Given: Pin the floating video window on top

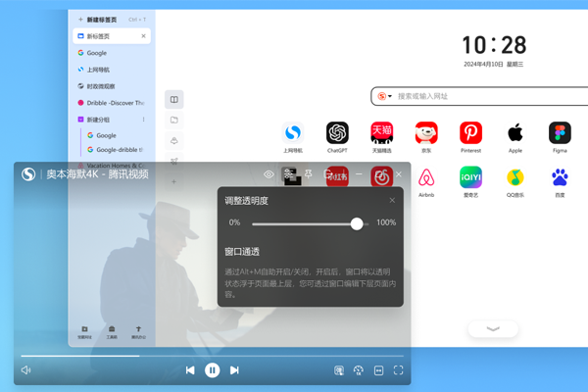Looking at the screenshot, I should tap(308, 174).
